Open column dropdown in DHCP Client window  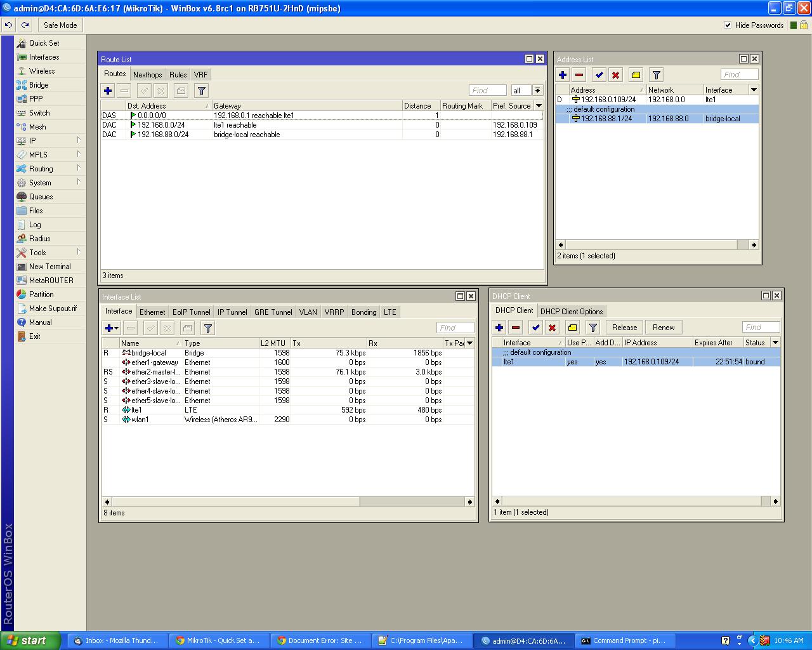775,343
